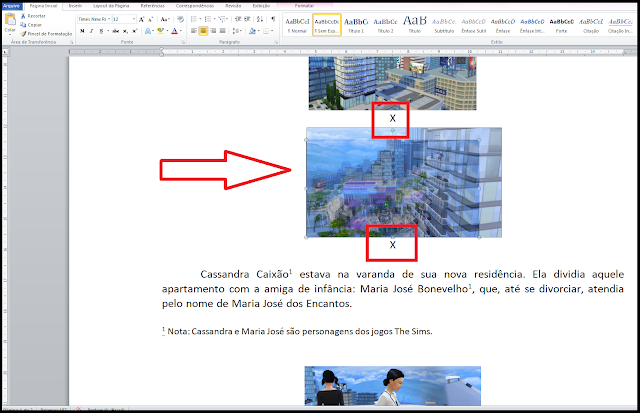Screen dimensions: 640x413
Task: Increase font size with grow font icon
Action: (x=141, y=19)
